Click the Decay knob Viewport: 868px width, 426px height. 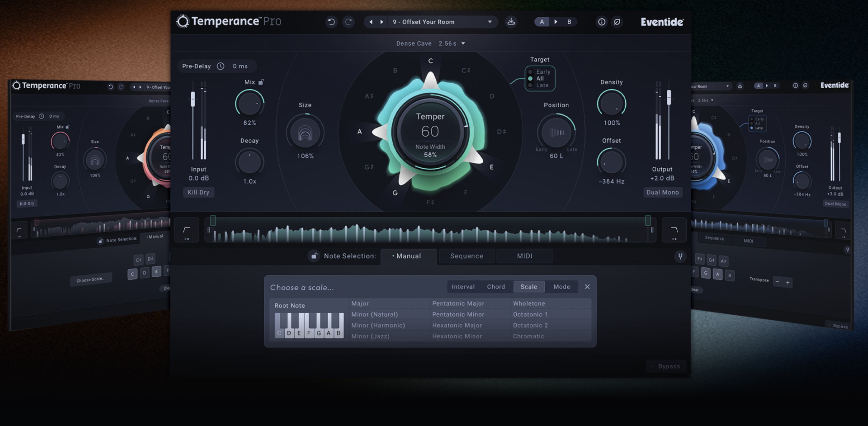249,162
